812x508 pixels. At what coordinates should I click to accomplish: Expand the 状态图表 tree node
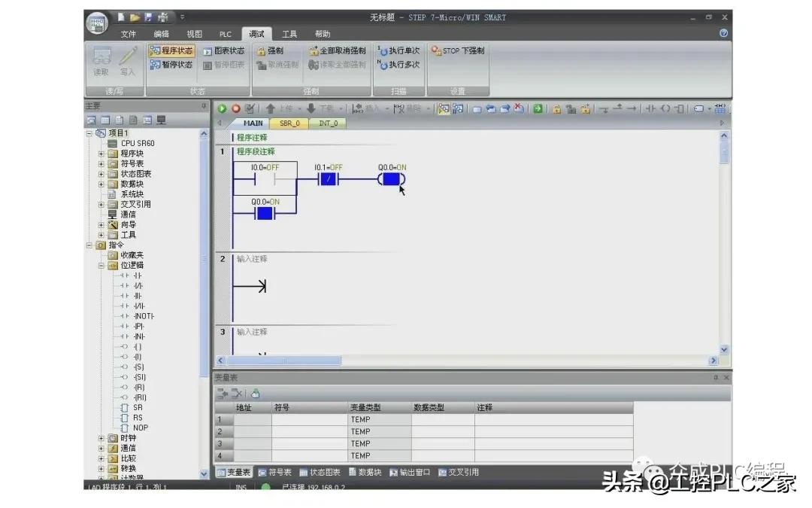pos(101,174)
